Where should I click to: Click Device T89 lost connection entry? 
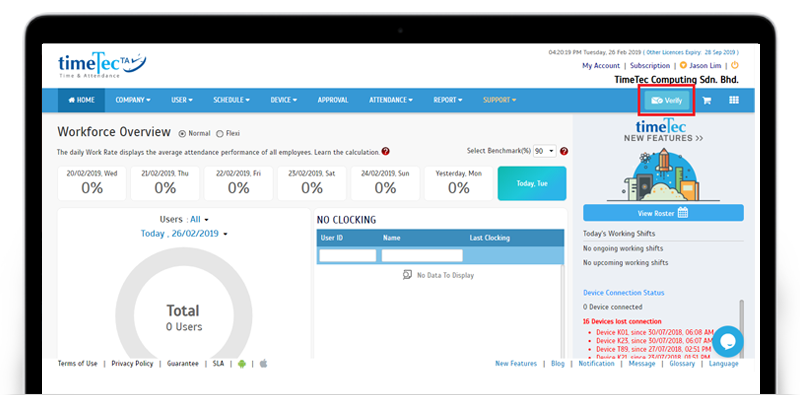pyautogui.click(x=655, y=349)
